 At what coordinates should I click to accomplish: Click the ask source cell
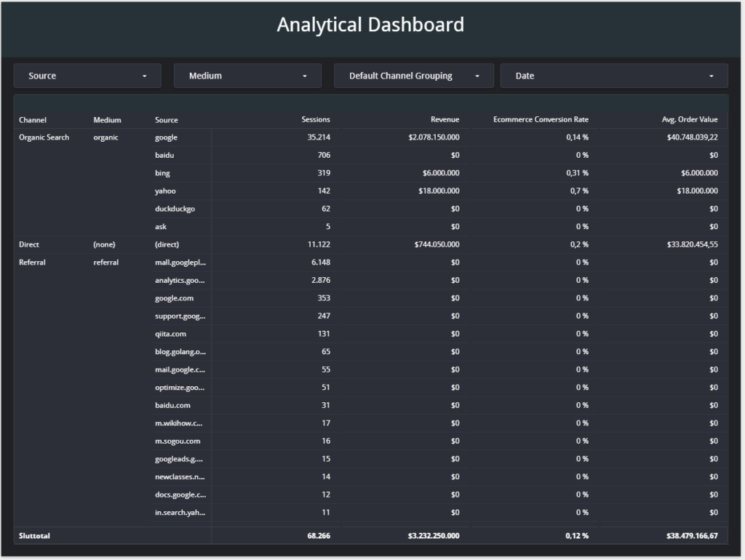pos(161,227)
